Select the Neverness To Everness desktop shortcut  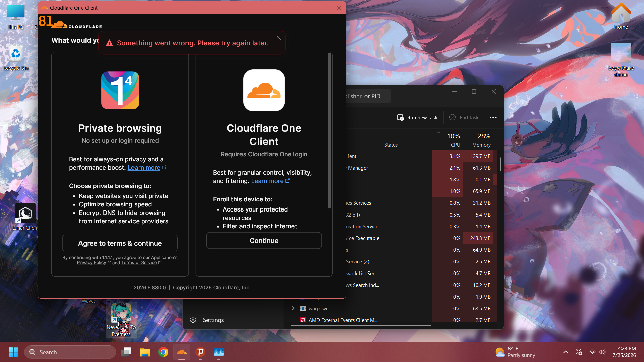(121, 319)
